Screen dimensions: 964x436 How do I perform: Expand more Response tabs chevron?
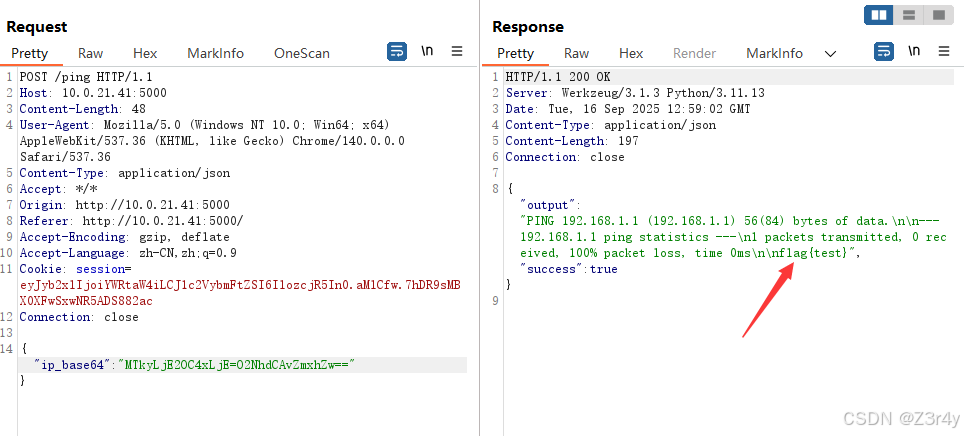pyautogui.click(x=831, y=54)
